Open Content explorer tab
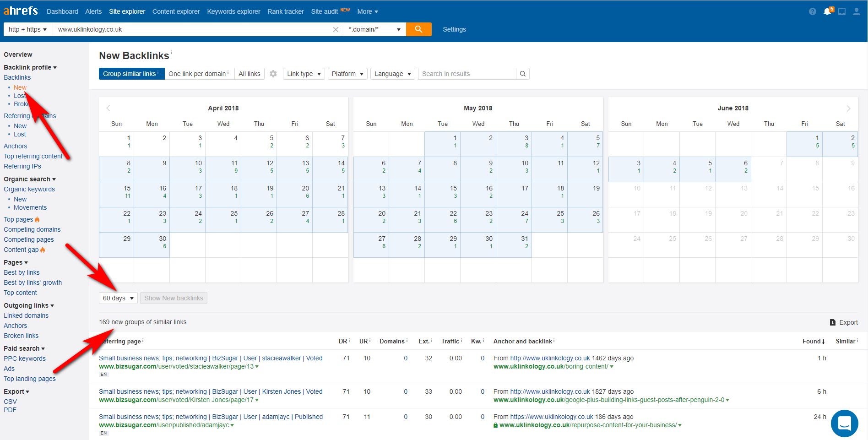This screenshot has height=440, width=868. click(176, 11)
